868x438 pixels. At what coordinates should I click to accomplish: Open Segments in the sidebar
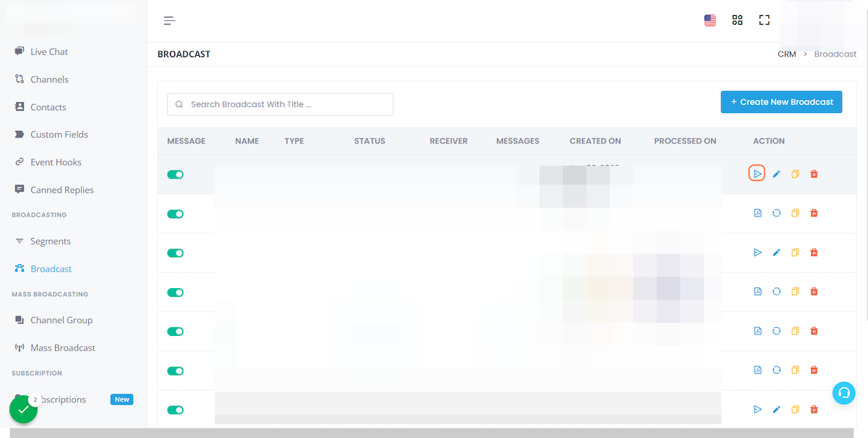(x=50, y=241)
